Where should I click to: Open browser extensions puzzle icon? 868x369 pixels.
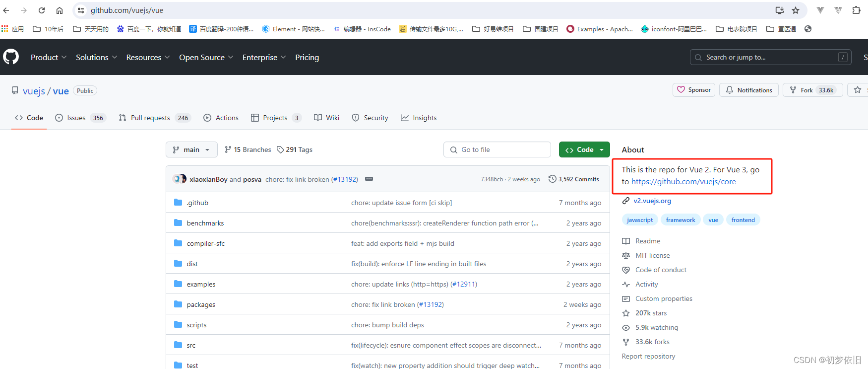[856, 10]
